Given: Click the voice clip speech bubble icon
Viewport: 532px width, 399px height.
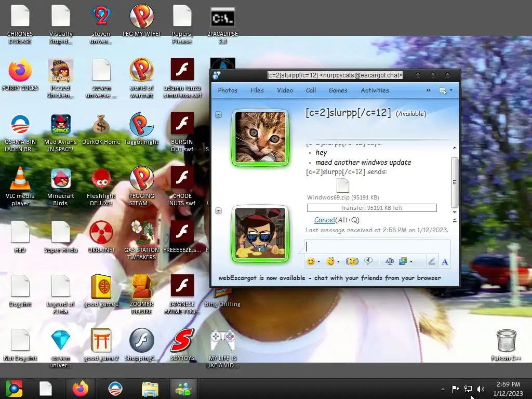Looking at the screenshot, I should coord(368,261).
